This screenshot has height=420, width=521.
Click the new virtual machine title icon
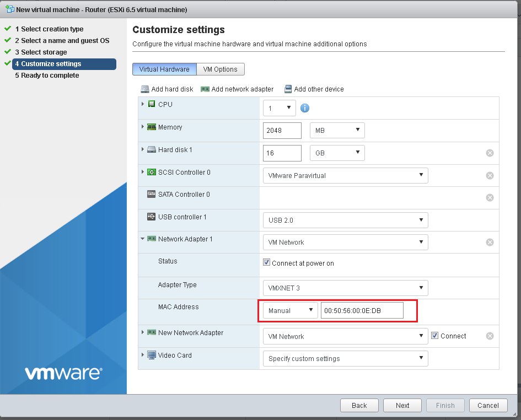tap(10, 9)
